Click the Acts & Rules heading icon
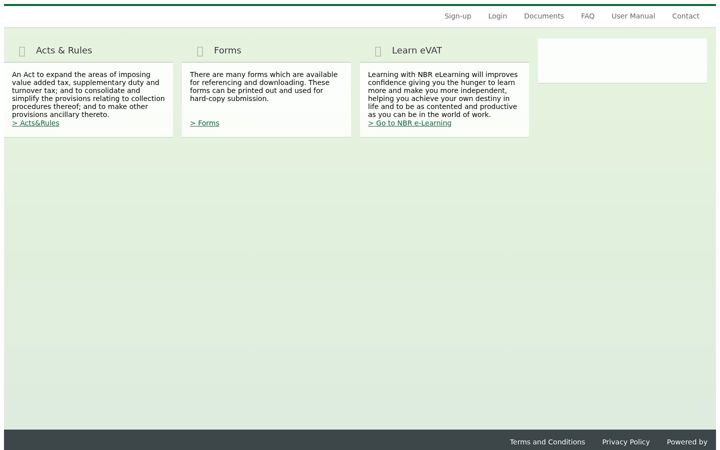 tap(22, 51)
